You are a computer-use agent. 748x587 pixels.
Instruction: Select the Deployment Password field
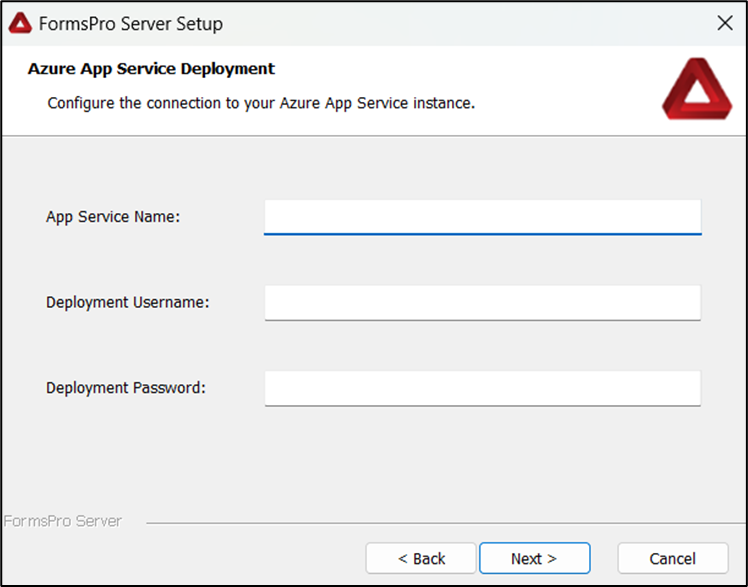(482, 388)
